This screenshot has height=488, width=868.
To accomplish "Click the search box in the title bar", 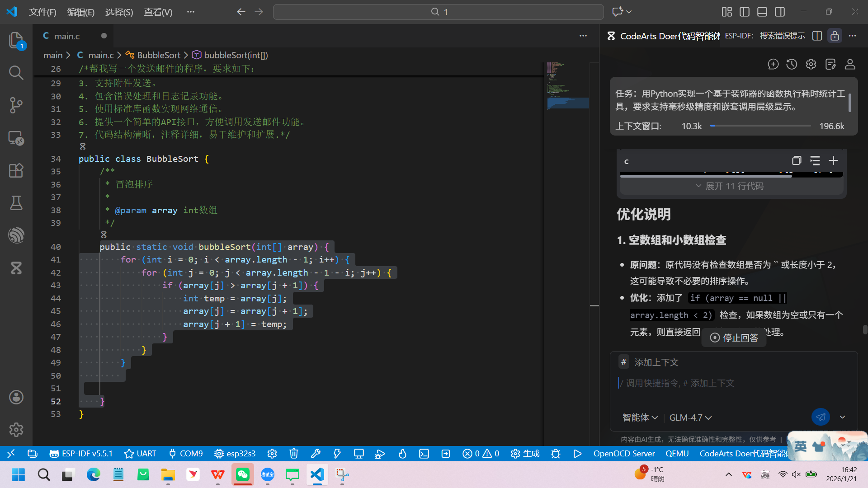I will click(438, 12).
